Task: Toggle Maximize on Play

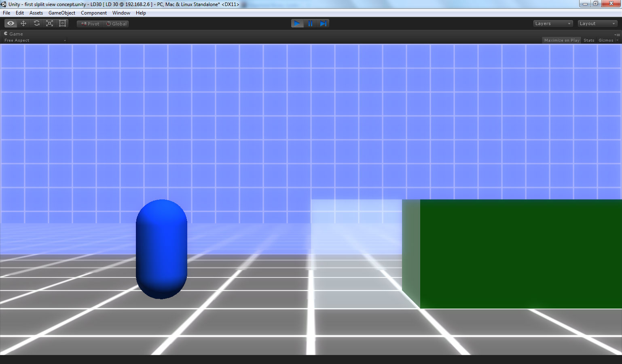Action: (x=562, y=40)
